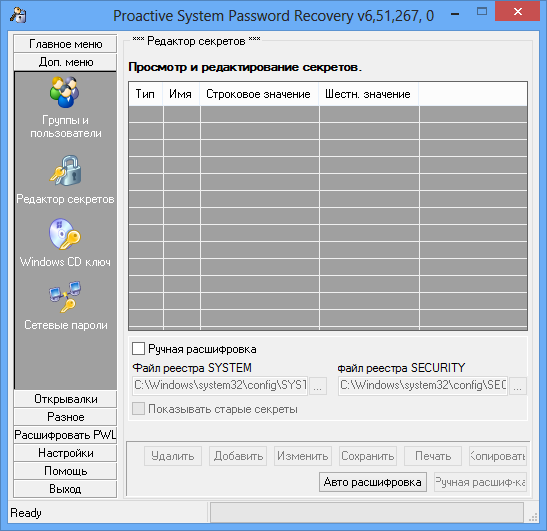Click the Авто расшифровка button
Screen dimensions: 547x531
(373, 482)
